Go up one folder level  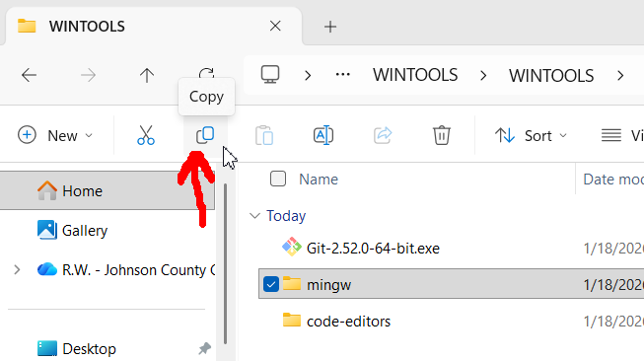147,75
